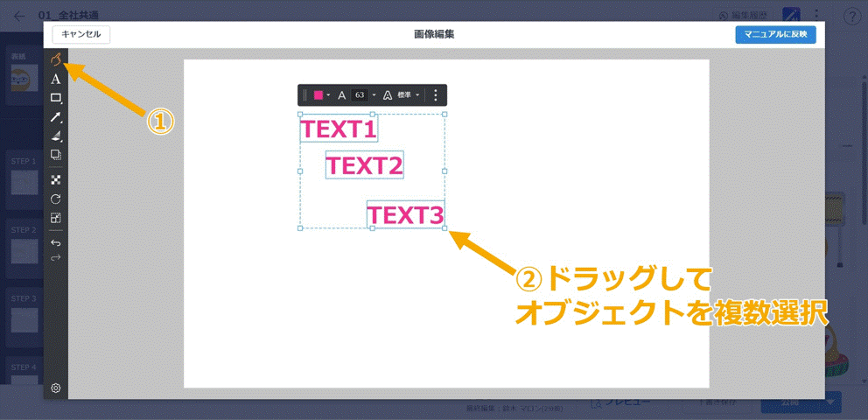This screenshot has width=868, height=420.
Task: Select the TEXT2 text object
Action: click(364, 164)
